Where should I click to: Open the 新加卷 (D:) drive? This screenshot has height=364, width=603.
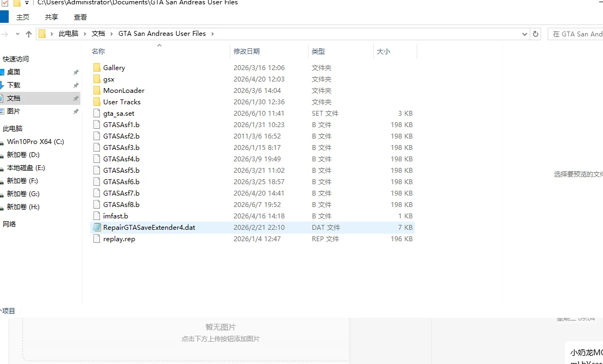click(23, 155)
